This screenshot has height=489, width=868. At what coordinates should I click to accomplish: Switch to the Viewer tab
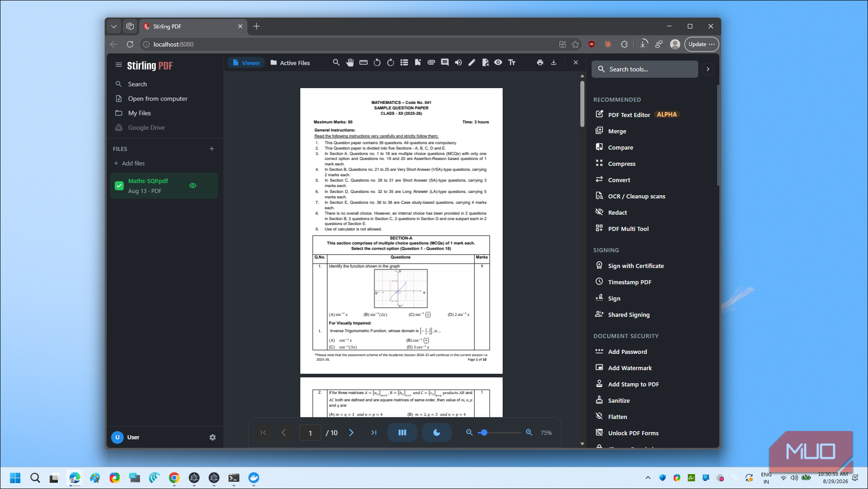(247, 63)
